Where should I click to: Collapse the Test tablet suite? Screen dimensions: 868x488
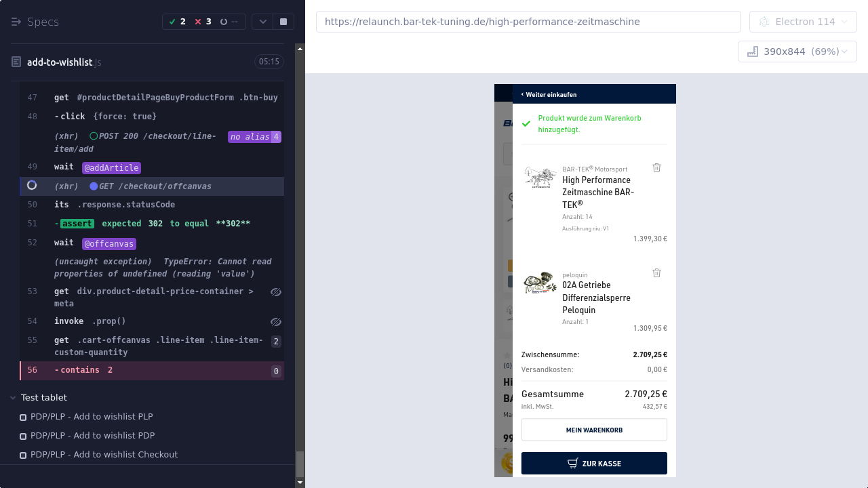[13, 398]
